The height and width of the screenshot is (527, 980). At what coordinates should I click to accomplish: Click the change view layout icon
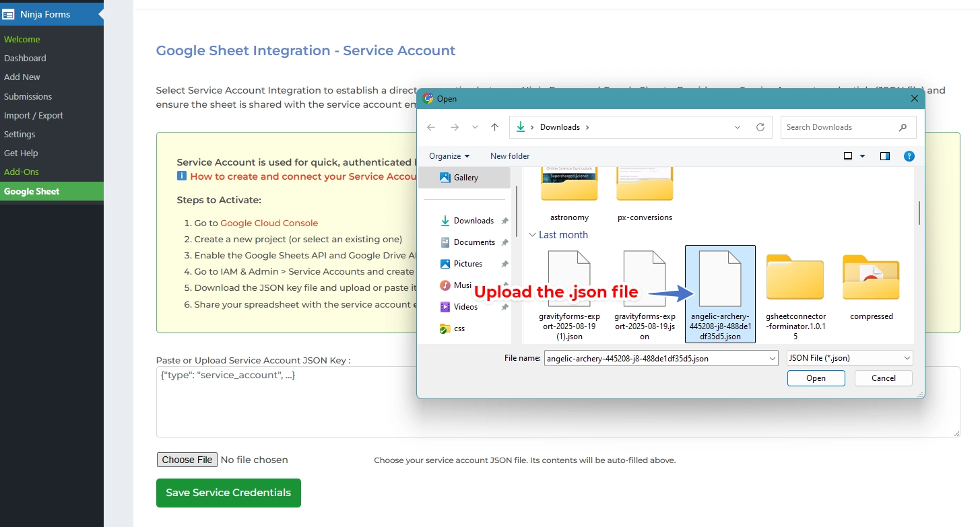(846, 155)
